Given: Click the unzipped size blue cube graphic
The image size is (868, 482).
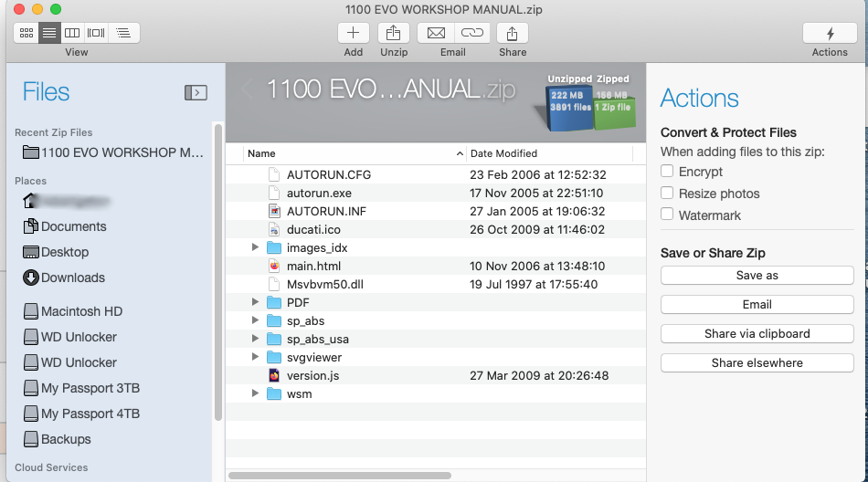Looking at the screenshot, I should [x=569, y=108].
